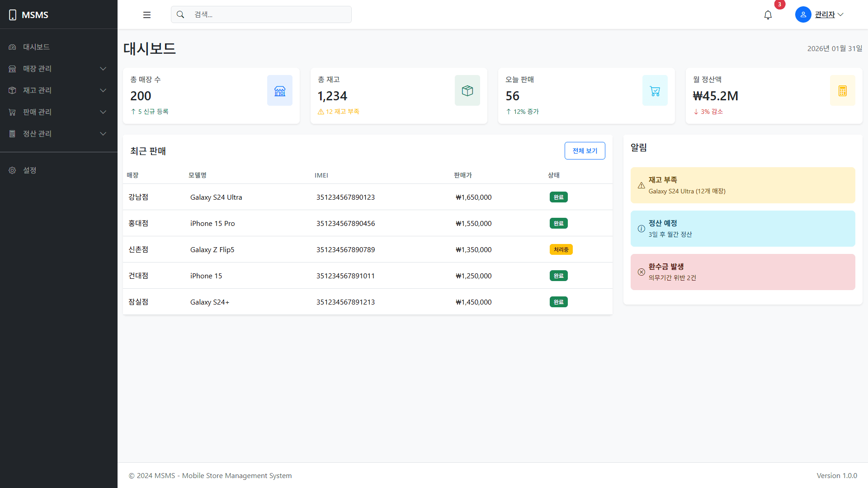Go to 대시보드 in the sidebar

coord(36,47)
